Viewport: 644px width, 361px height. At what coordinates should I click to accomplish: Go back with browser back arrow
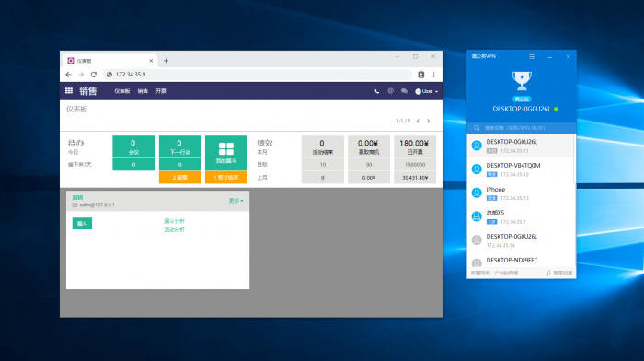pos(69,75)
